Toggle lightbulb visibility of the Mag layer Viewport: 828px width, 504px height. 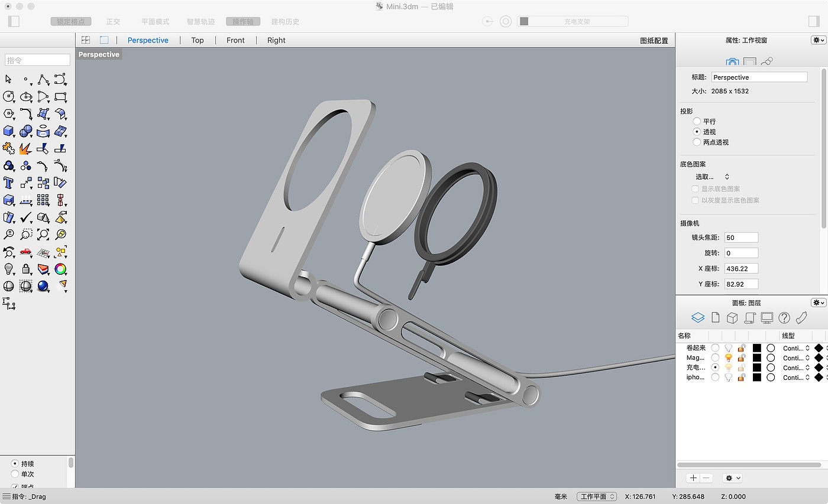[x=729, y=357]
